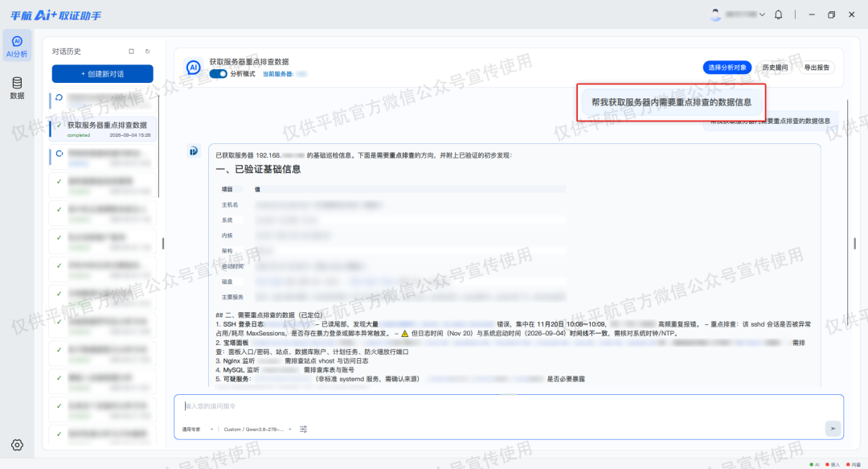868x469 pixels.
Task: Click the notification bell icon
Action: click(778, 15)
